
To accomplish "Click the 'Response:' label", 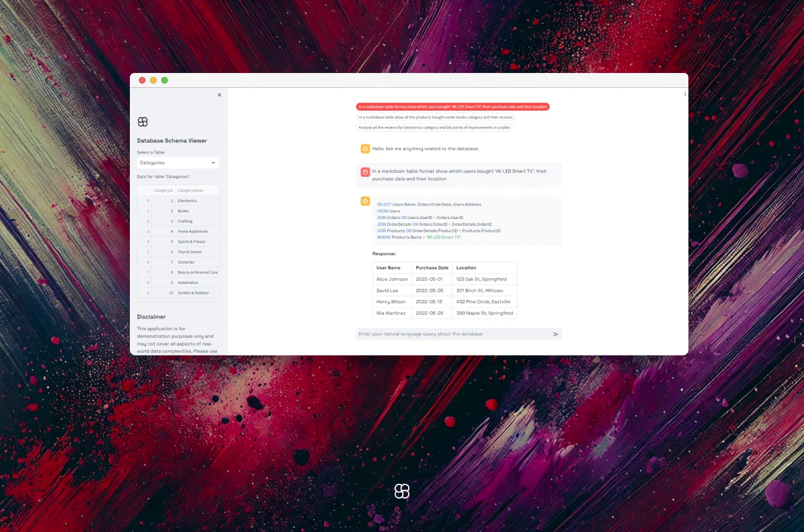I will tap(384, 254).
